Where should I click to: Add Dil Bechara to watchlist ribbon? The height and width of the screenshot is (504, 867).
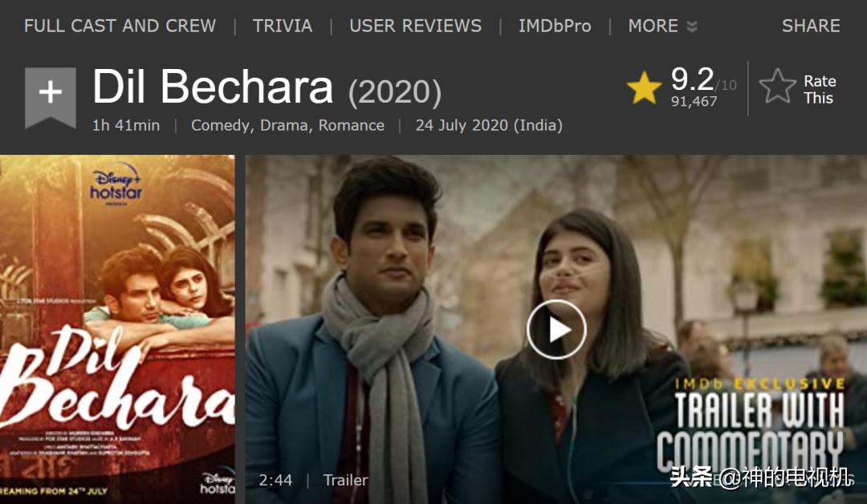[x=51, y=98]
